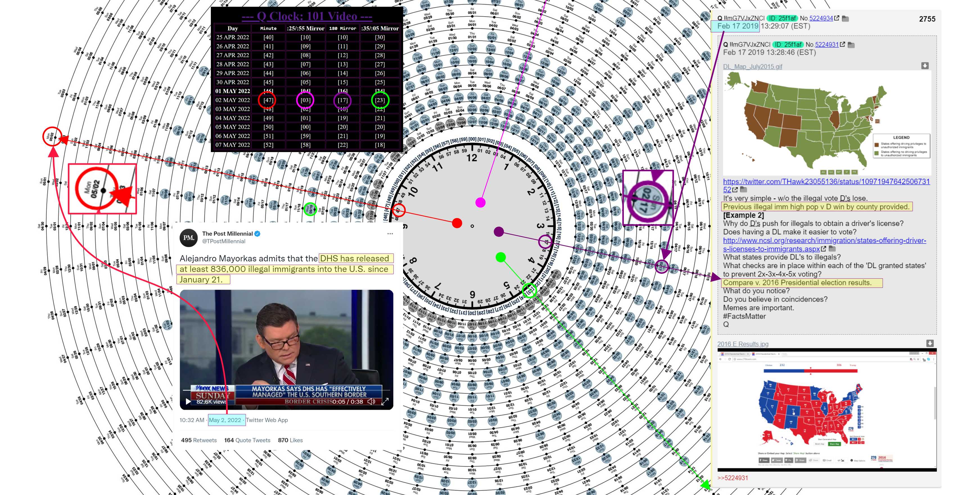The width and height of the screenshot is (980, 495).
Task: Open external link icon beside No.5224934
Action: 837,18
